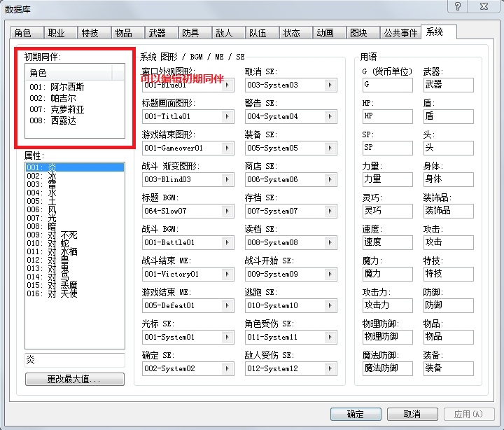Open 角色受伤 SE 011-System11 selector arrow

330,338
